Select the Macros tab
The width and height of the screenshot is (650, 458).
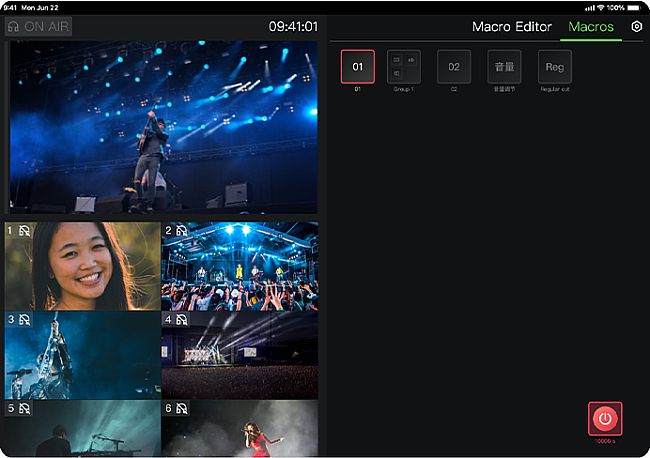pyautogui.click(x=591, y=27)
